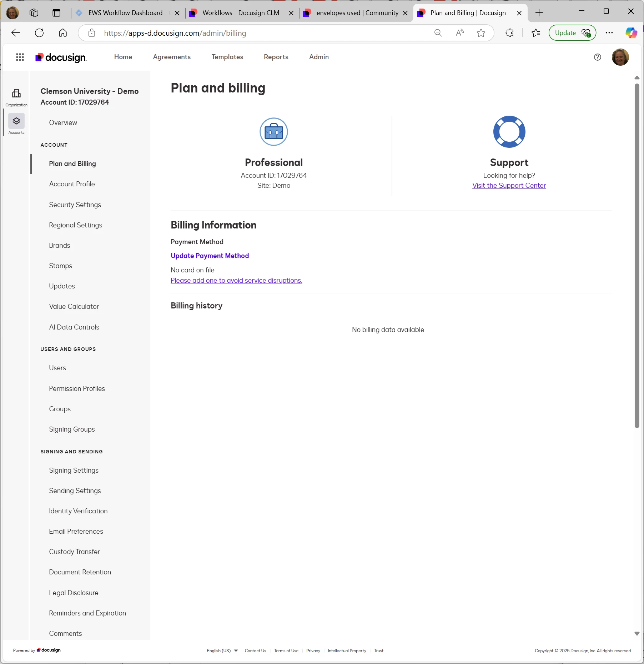Screen dimensions: 644x664
Task: Open AI Data Controls
Action: click(x=74, y=327)
